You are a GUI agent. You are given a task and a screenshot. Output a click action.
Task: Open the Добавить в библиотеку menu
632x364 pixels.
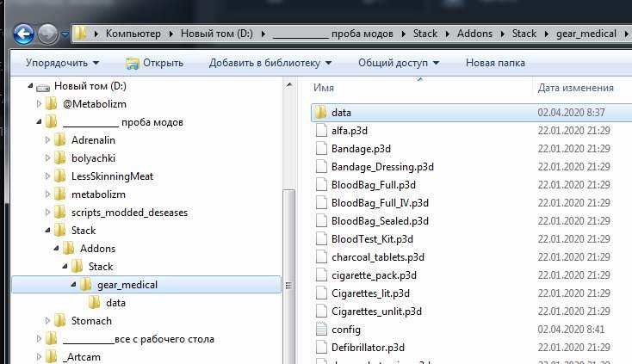[x=270, y=63]
